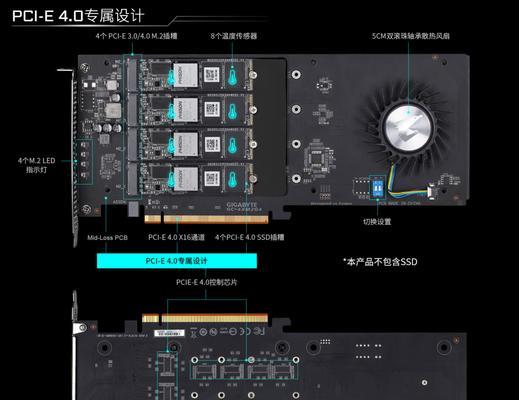Click the Mid-Loss PCB label
The image size is (519, 400).
click(107, 238)
